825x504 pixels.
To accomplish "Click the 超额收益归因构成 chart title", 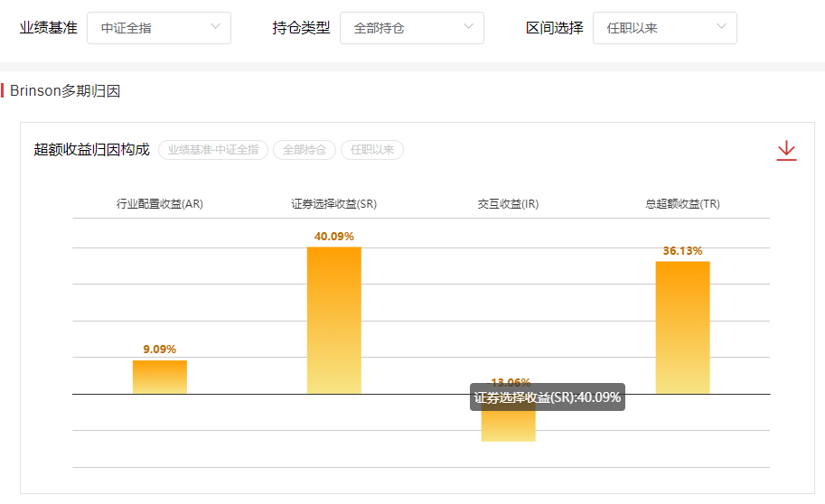I will (91, 150).
